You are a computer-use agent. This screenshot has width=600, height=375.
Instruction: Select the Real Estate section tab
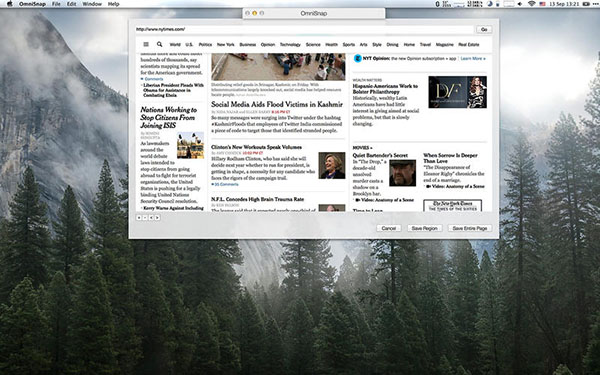(469, 44)
